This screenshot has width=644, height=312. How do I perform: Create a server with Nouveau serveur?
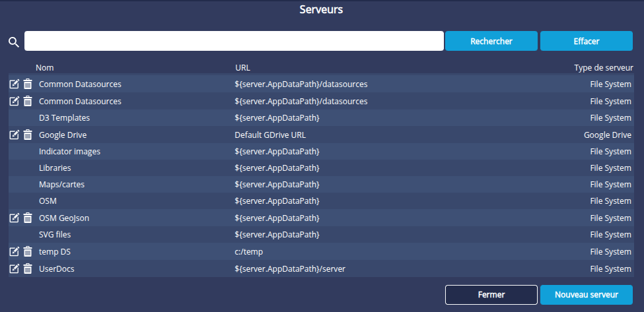pyautogui.click(x=586, y=295)
